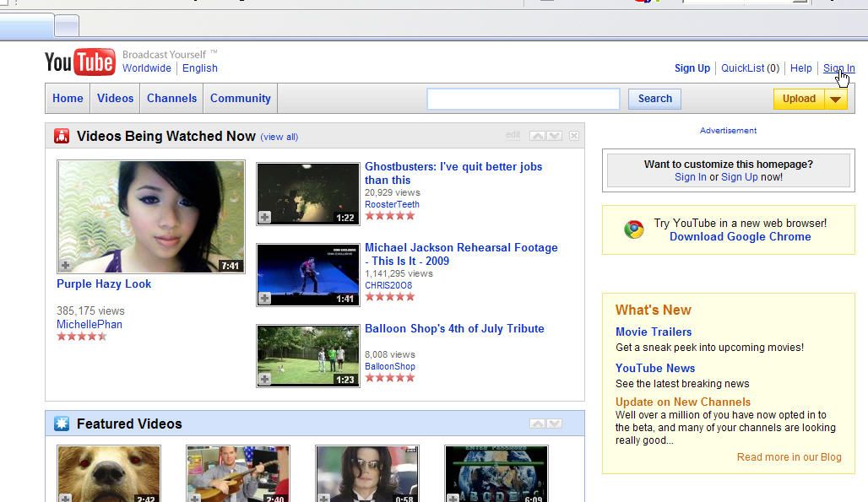
Task: Add Balloon Shop video to QuickList
Action: click(264, 380)
